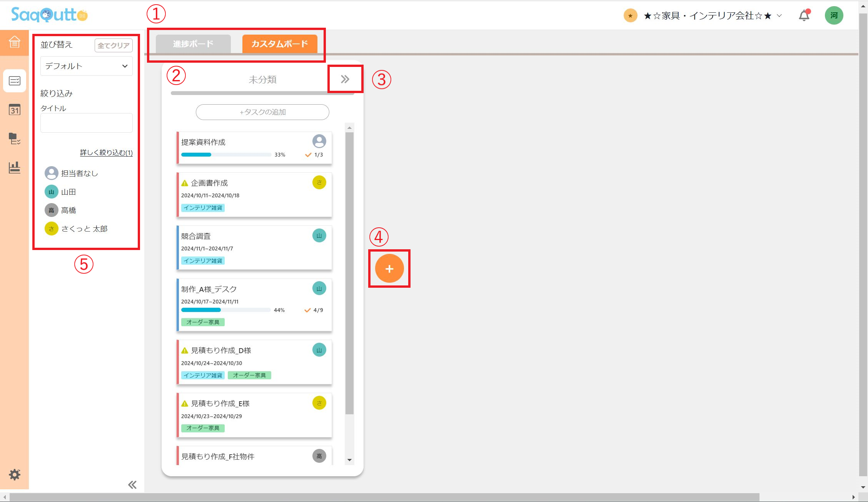Click the タイトル filter input field
This screenshot has width=868, height=502.
click(x=86, y=123)
